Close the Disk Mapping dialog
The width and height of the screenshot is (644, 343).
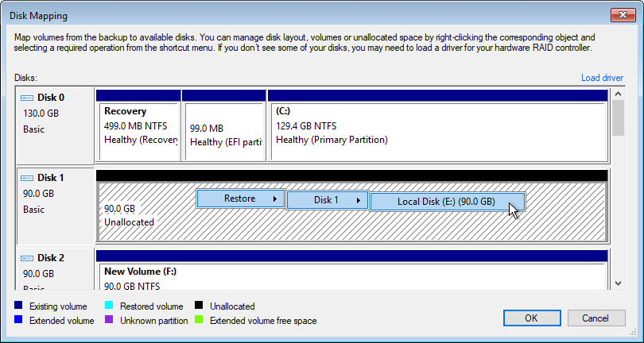pyautogui.click(x=623, y=15)
